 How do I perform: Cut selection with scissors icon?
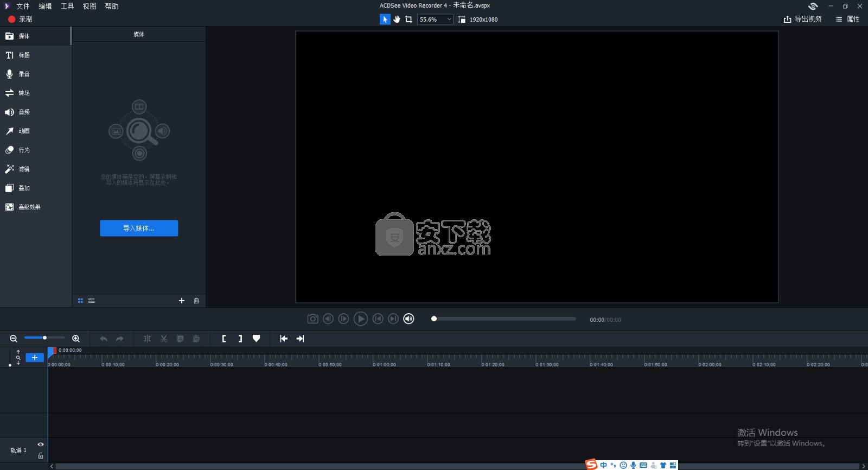point(164,339)
